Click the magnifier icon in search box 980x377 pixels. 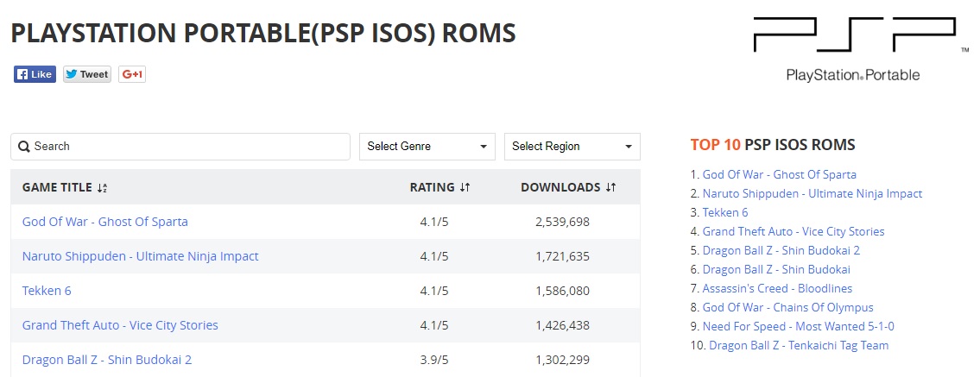click(x=24, y=147)
